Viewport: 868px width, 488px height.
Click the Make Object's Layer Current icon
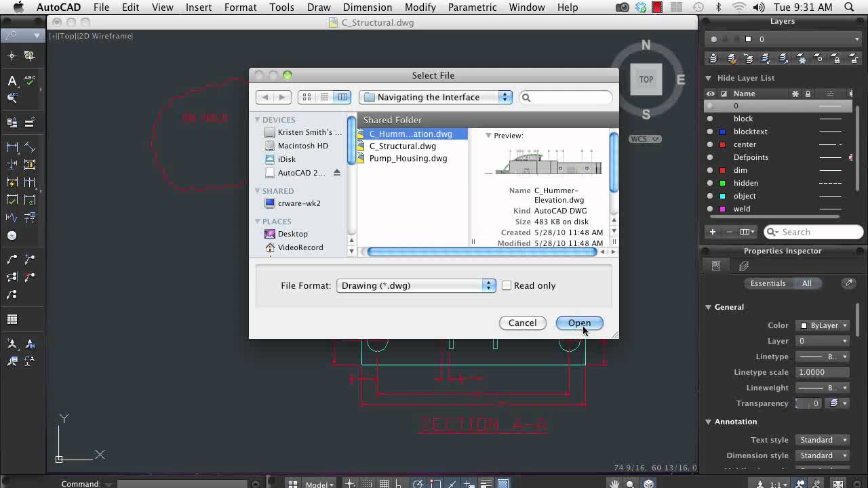pos(713,59)
